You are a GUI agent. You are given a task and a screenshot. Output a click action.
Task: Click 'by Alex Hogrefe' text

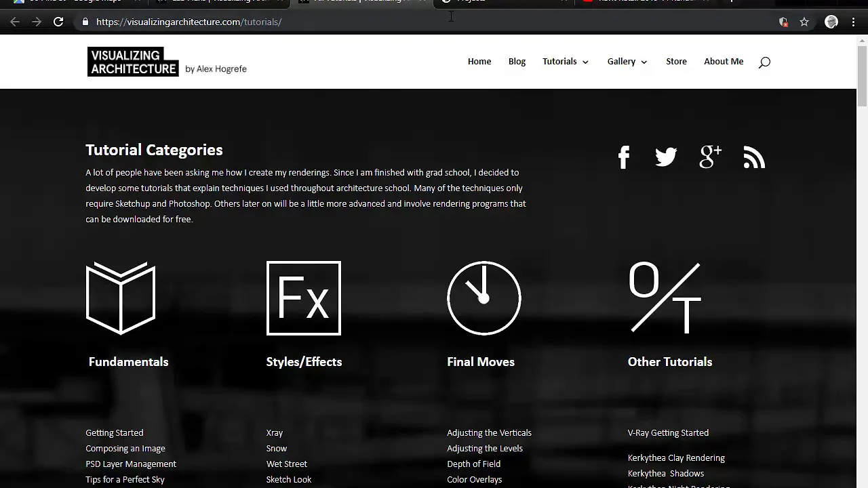tap(216, 68)
